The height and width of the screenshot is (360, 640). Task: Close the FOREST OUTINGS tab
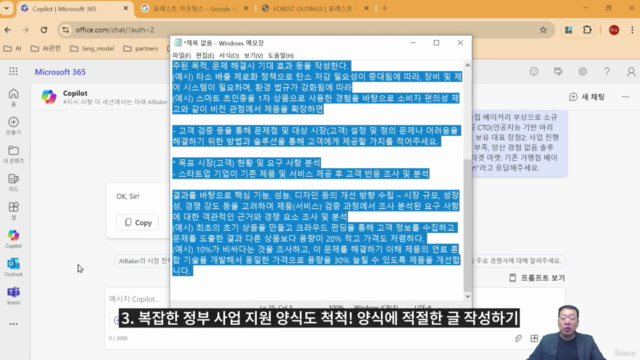click(366, 8)
